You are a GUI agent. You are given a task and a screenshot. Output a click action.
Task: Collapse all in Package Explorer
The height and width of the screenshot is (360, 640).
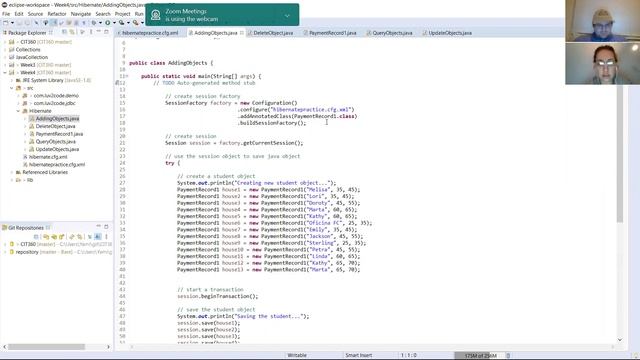pyautogui.click(x=64, y=32)
